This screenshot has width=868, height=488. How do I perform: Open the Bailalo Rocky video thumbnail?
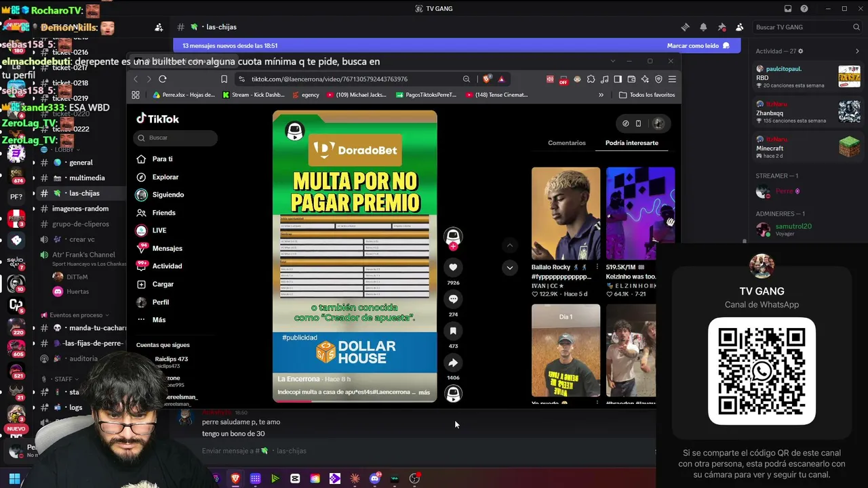(566, 213)
